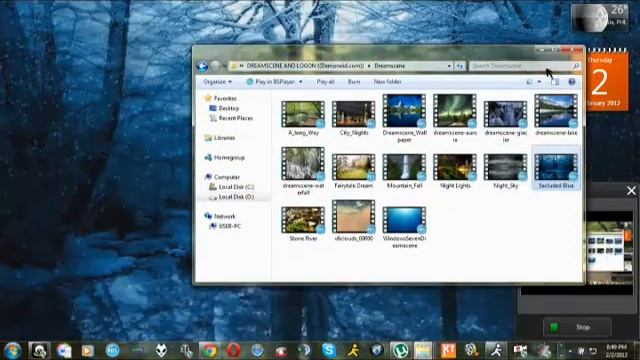The width and height of the screenshot is (640, 360).
Task: Toggle the preview pane
Action: (x=555, y=82)
